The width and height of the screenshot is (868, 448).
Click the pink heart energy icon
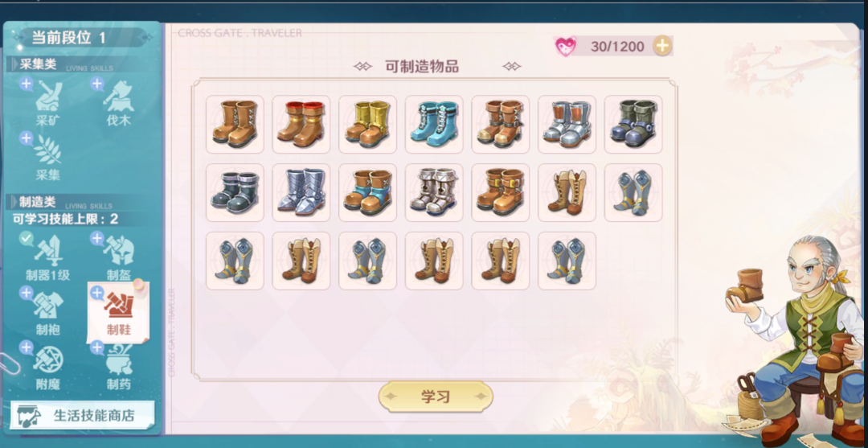click(x=566, y=47)
